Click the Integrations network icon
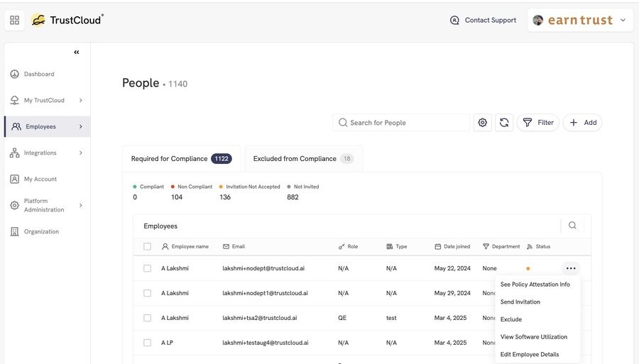Viewport: 639px width, 364px height. pyautogui.click(x=15, y=153)
